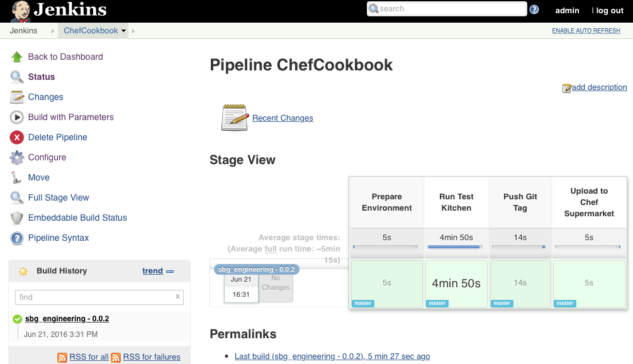633x364 pixels.
Task: Click the large Recent Changes notepad icon
Action: (x=235, y=118)
